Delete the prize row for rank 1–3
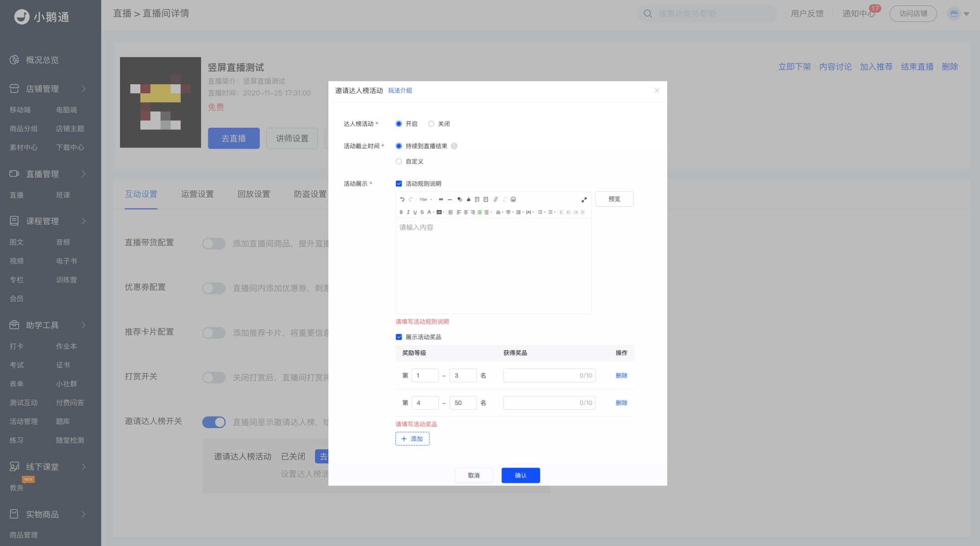The image size is (980, 546). click(621, 375)
